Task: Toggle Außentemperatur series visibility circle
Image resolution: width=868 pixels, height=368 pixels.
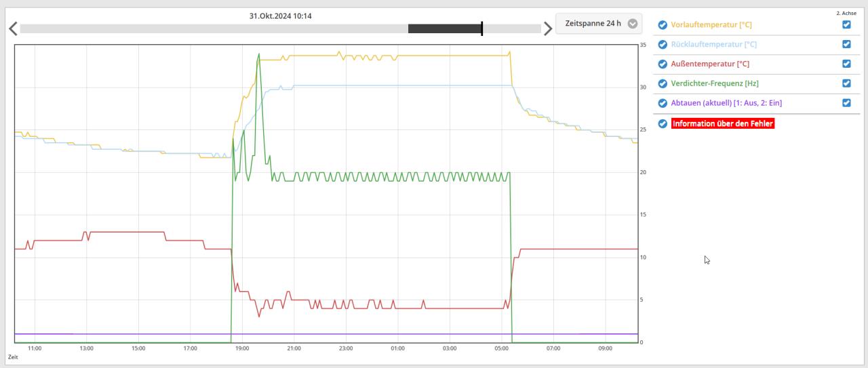Action: tap(663, 64)
